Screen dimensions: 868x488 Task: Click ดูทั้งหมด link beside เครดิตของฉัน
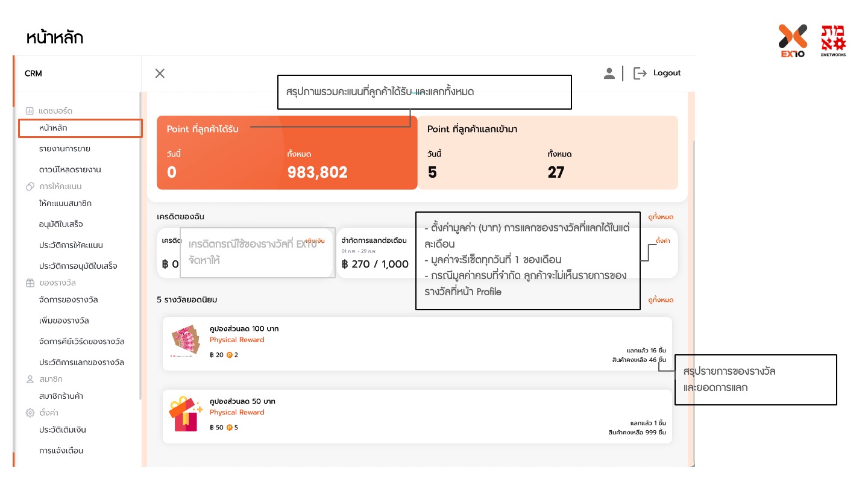click(x=661, y=217)
